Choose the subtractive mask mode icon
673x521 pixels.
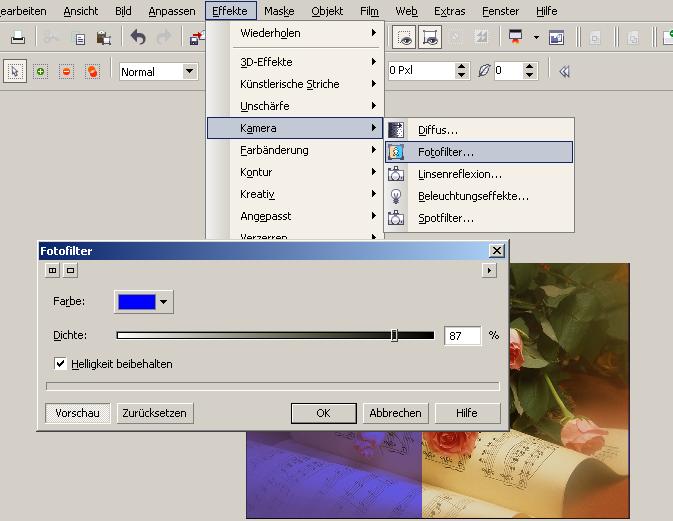click(x=66, y=72)
